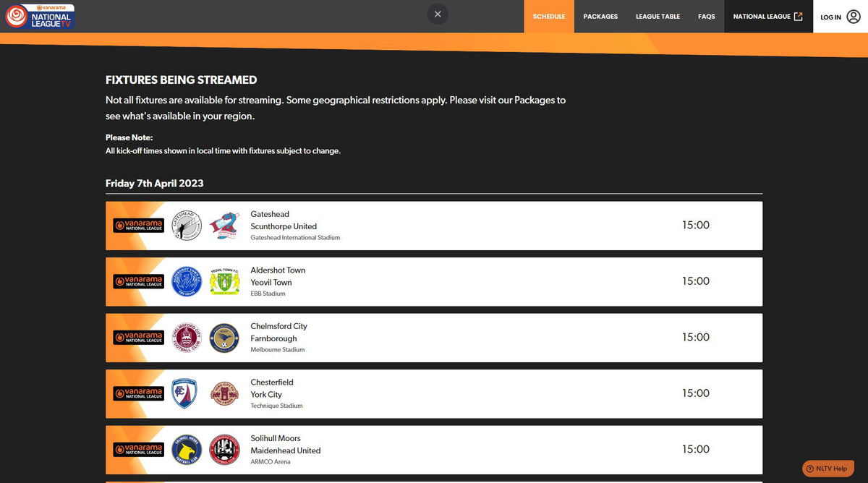Click the Technique Stadium venue text
This screenshot has height=483, width=868.
tap(276, 406)
